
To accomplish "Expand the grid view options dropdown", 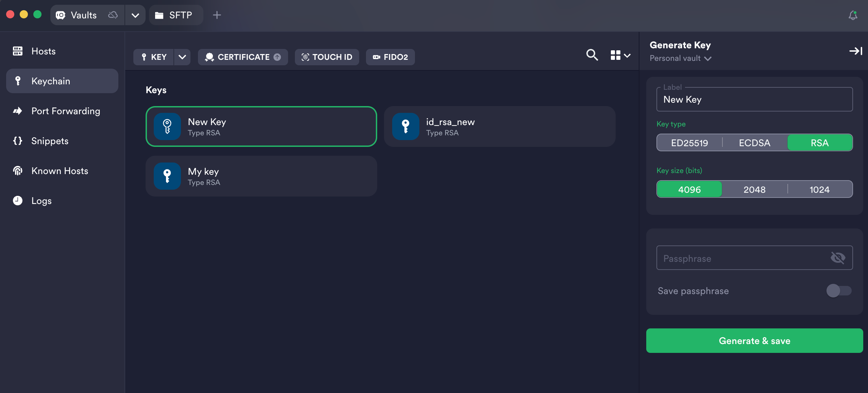I will pos(621,55).
